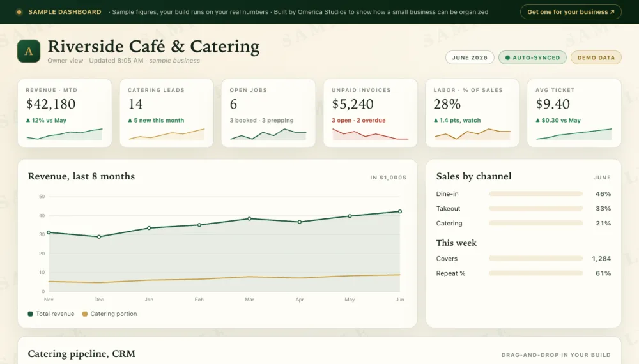Click the Avg Ticket green sparkline
Image resolution: width=639 pixels, height=364 pixels.
click(574, 134)
